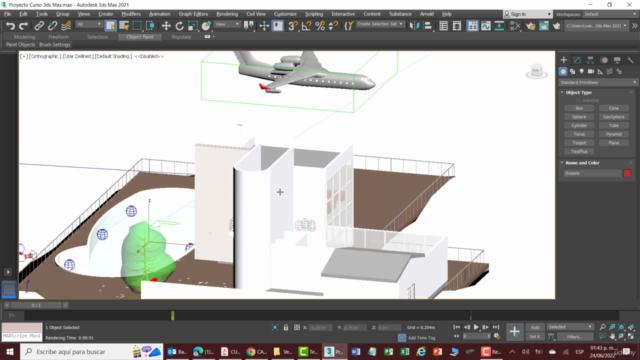Toggle the 3D Snaps button
Viewport: 640px width, 360px height.
tap(293, 26)
